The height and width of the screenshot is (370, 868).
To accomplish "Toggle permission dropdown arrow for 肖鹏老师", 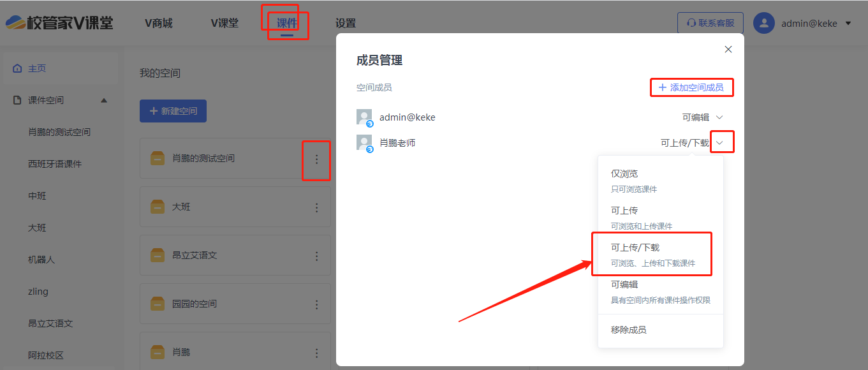I will coord(719,143).
